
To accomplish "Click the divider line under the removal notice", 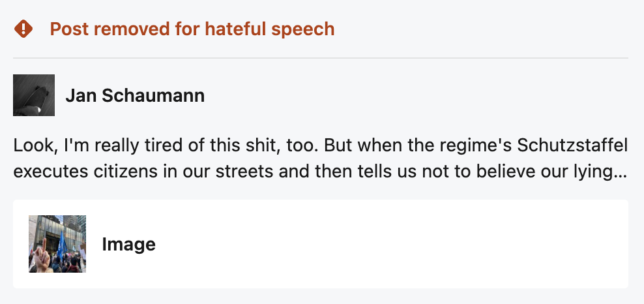I will tap(321, 58).
